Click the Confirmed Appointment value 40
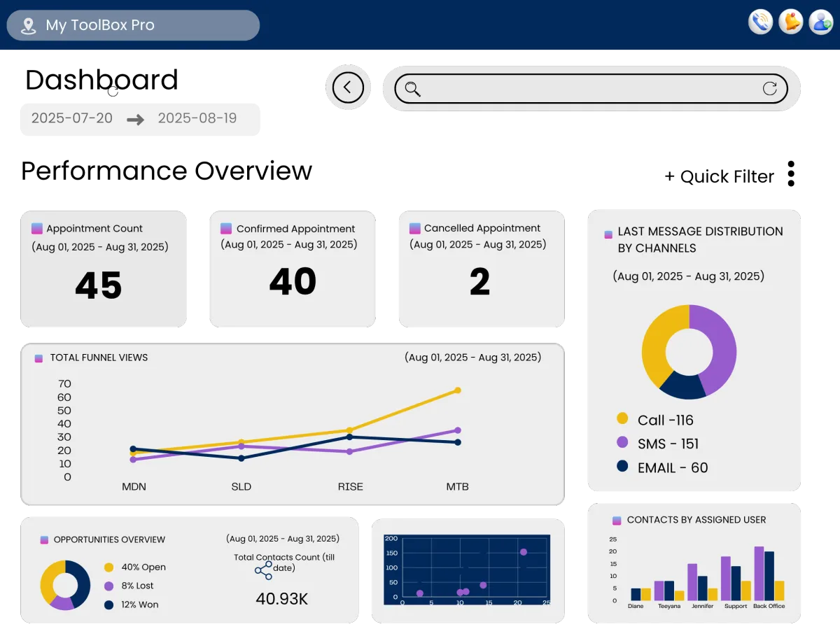840x643 pixels. pyautogui.click(x=293, y=281)
